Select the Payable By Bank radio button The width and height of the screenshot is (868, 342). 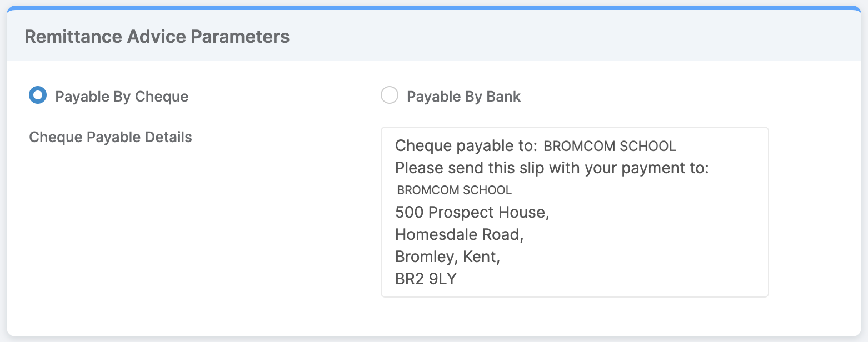[390, 95]
